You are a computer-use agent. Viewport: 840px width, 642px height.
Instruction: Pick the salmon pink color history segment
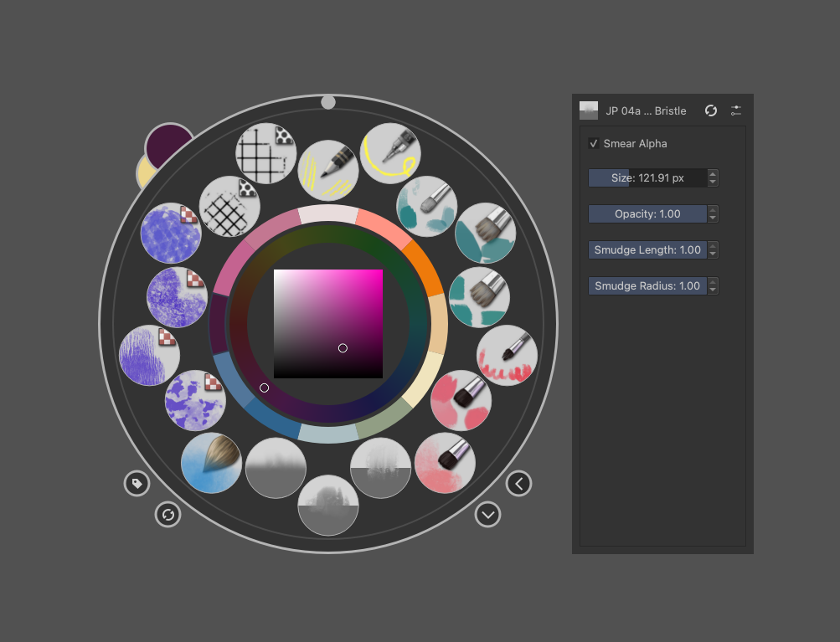pyautogui.click(x=383, y=227)
